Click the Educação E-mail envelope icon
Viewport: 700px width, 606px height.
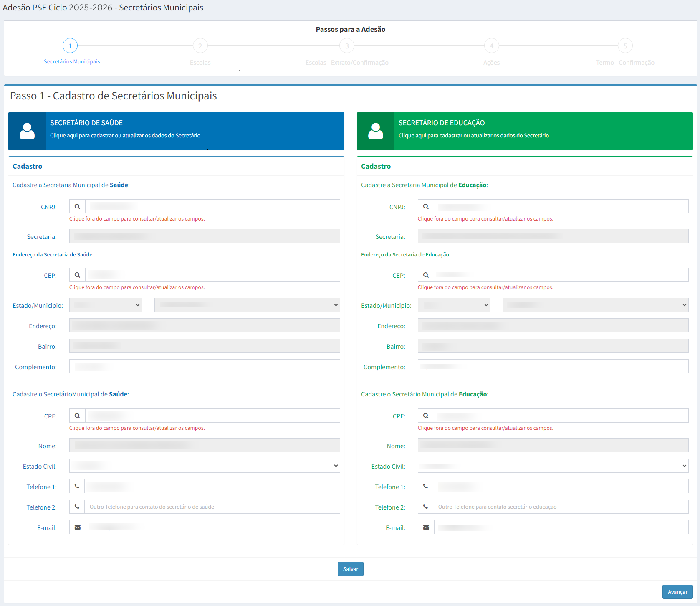click(426, 527)
